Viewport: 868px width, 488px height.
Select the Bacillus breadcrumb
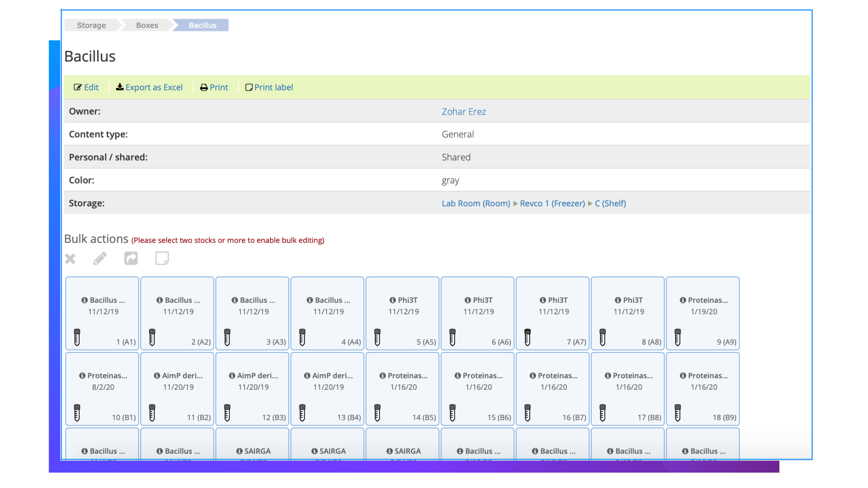point(202,25)
